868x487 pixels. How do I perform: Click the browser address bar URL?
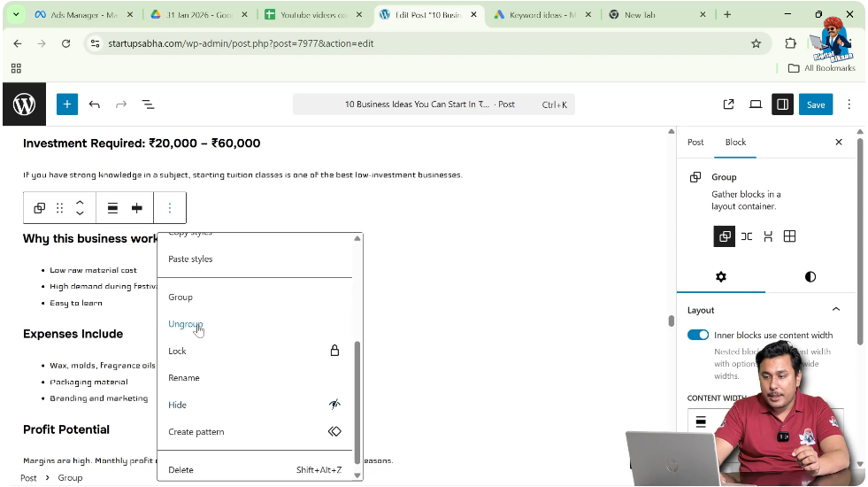(241, 43)
